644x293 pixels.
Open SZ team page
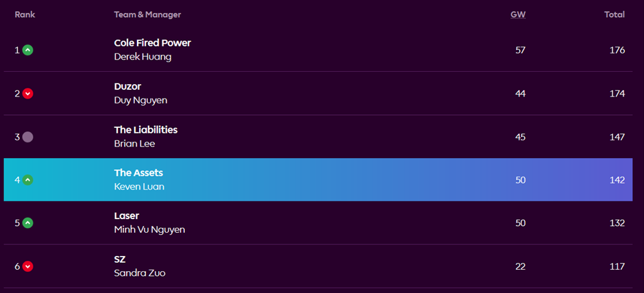coord(120,259)
